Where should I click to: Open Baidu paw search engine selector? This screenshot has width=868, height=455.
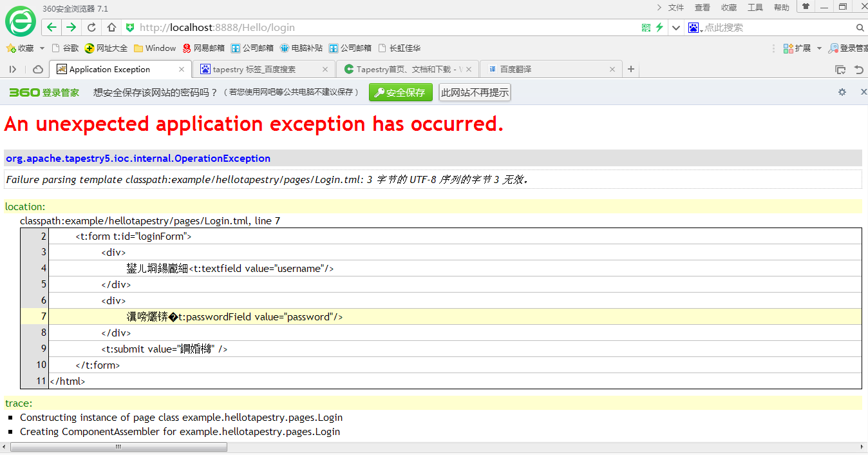click(694, 28)
